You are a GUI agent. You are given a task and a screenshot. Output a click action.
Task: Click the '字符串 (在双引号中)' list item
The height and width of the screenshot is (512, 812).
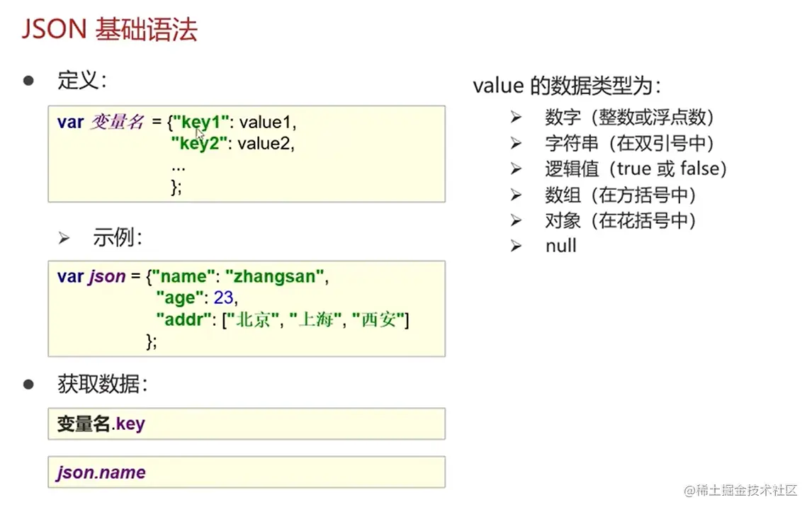click(630, 143)
